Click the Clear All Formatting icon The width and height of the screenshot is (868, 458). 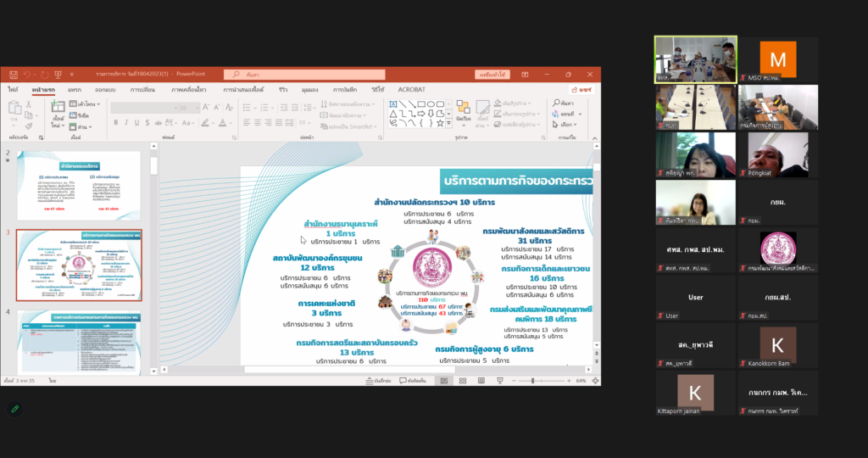pos(229,108)
